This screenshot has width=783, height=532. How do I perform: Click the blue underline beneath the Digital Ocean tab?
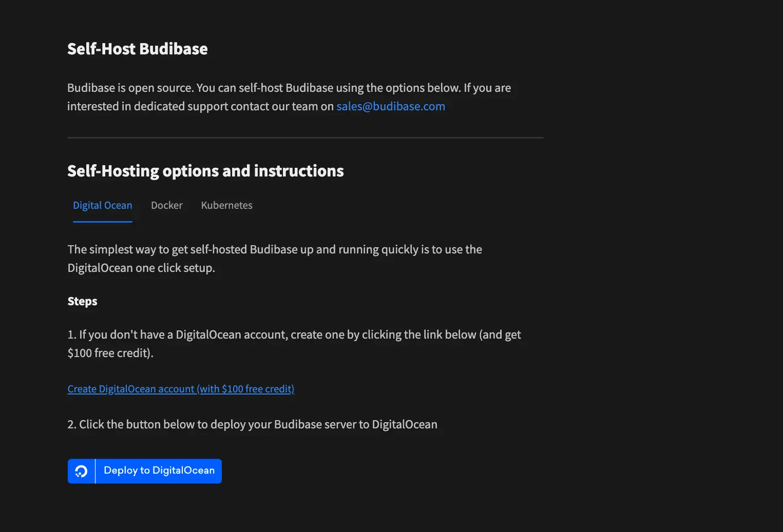(x=103, y=222)
